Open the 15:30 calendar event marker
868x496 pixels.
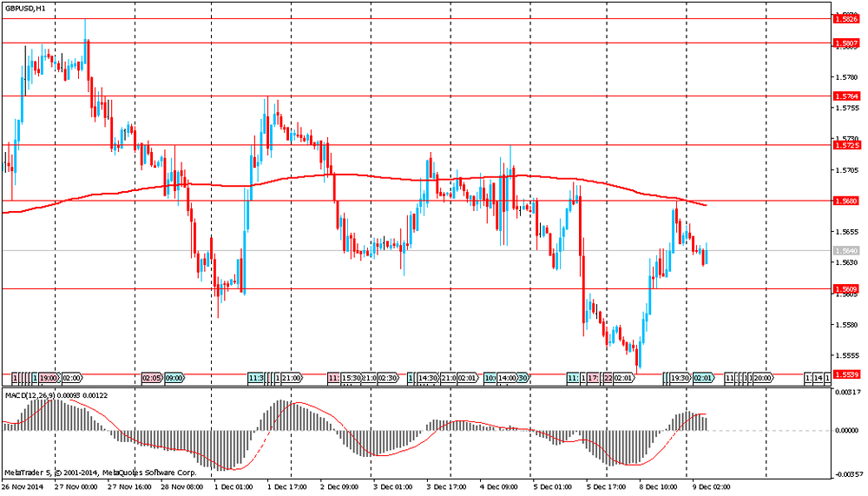(351, 379)
